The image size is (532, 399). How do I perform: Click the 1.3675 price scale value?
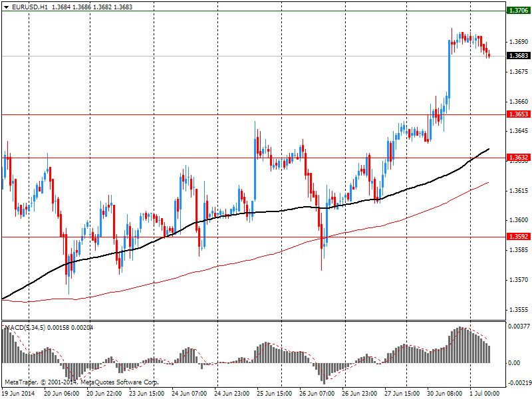tap(519, 72)
